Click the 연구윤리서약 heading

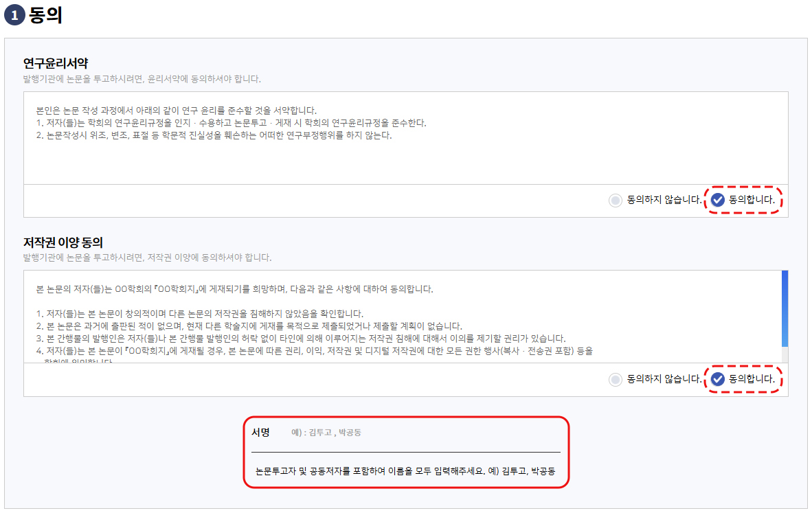56,63
